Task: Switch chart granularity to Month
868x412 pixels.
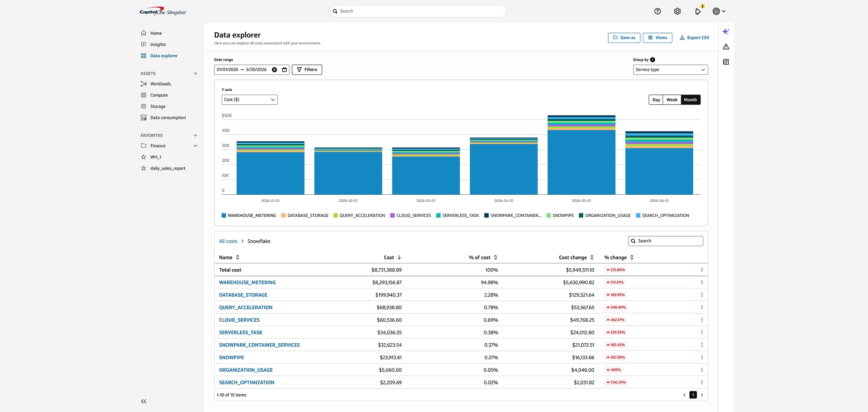Action: click(x=690, y=100)
